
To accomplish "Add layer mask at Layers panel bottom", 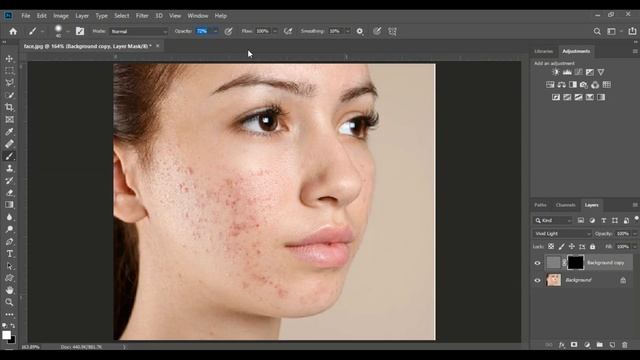I will 574,345.
